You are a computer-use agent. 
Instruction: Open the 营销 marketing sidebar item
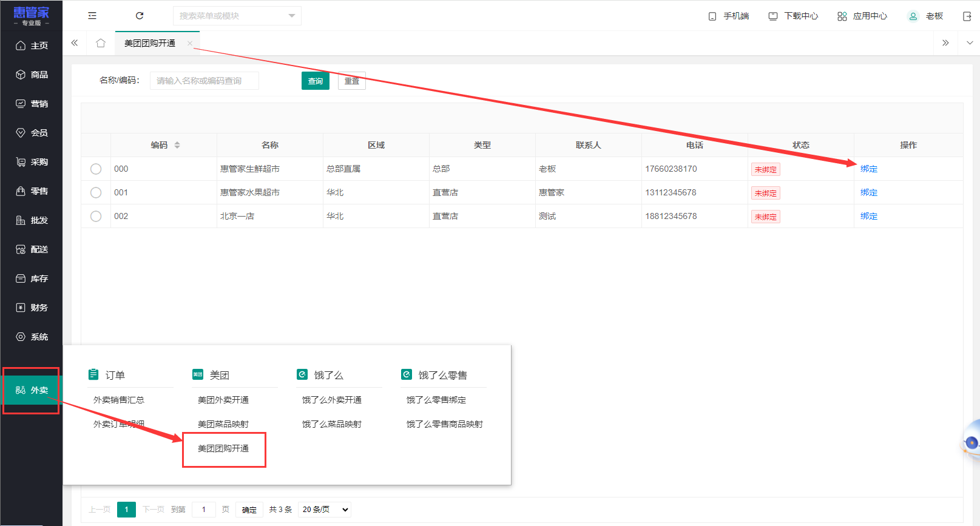pyautogui.click(x=32, y=104)
